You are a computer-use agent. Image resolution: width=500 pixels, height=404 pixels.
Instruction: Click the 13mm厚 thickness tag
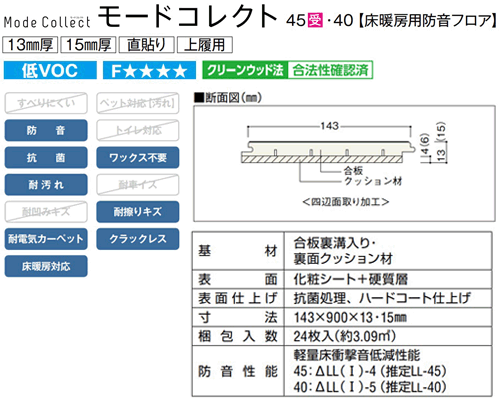tap(30, 45)
